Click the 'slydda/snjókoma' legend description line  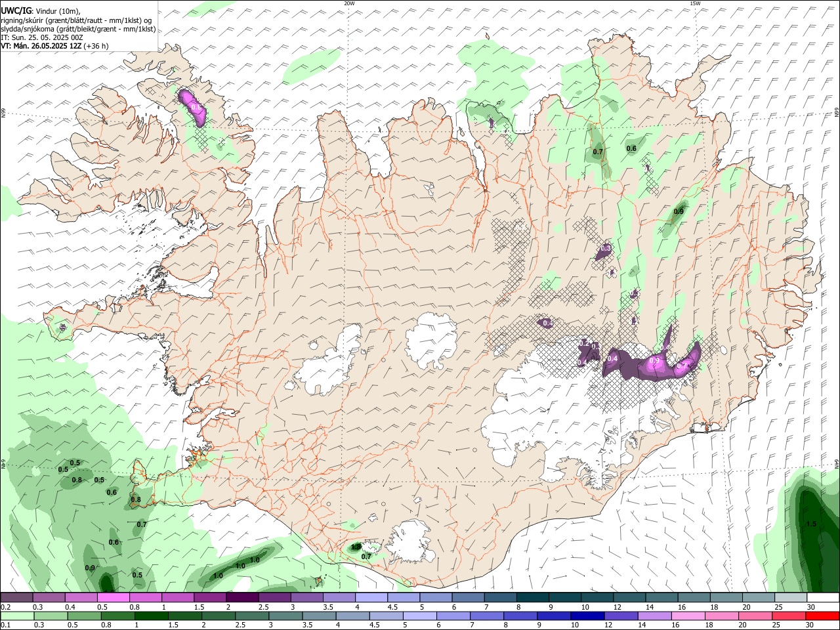tap(78, 29)
